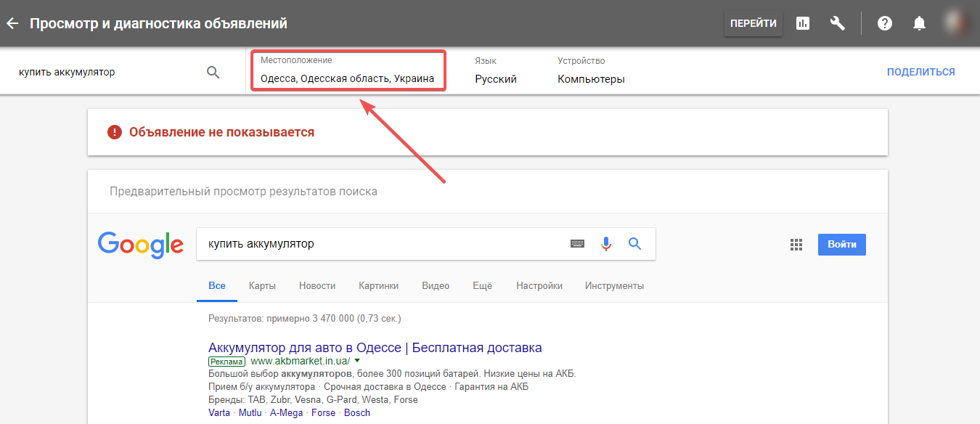Click the Google logo
This screenshot has width=980, height=424.
click(141, 245)
